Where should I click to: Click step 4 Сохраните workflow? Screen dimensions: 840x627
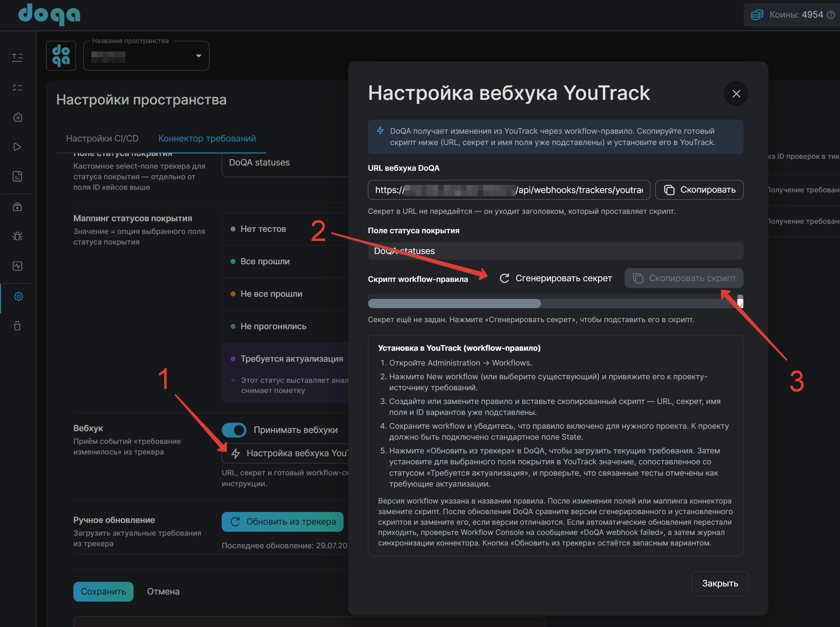559,432
